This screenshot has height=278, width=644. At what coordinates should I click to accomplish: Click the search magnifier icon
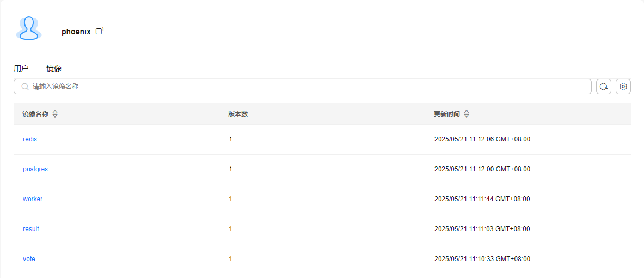coord(25,87)
